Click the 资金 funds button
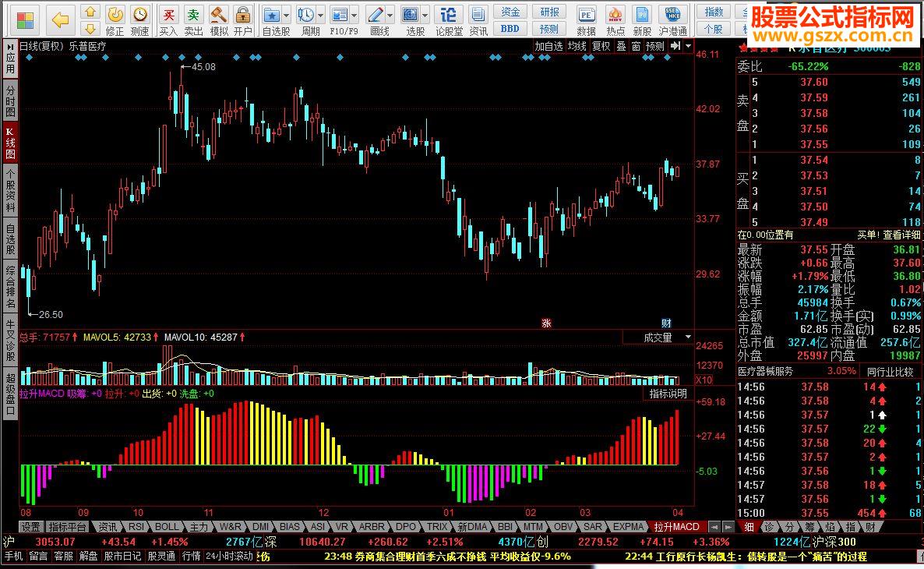Screen dimensions: 924x569 (x=510, y=12)
